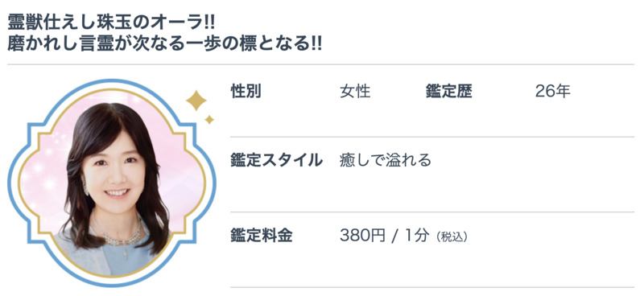Click the 鑑定スタイル label
Screen dimensions: 644x296
(x=277, y=161)
